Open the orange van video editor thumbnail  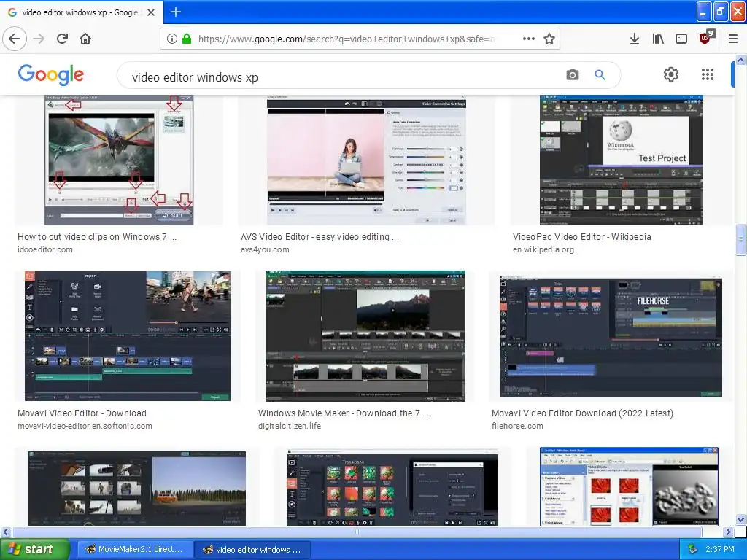[136, 488]
